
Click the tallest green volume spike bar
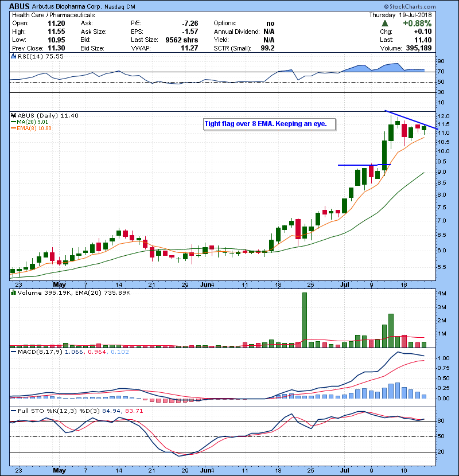(x=305, y=320)
